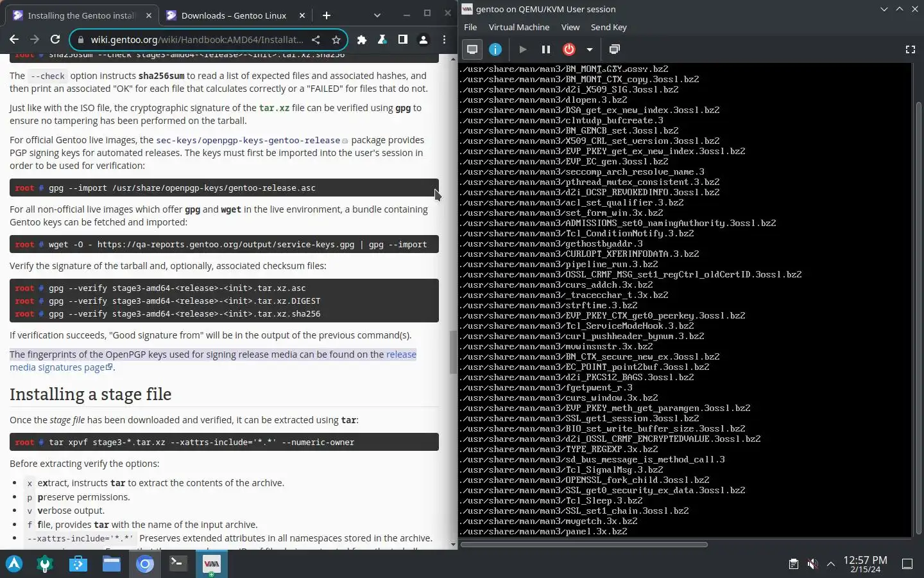Open the release media signatures page link
The height and width of the screenshot is (578, 924).
click(213, 361)
